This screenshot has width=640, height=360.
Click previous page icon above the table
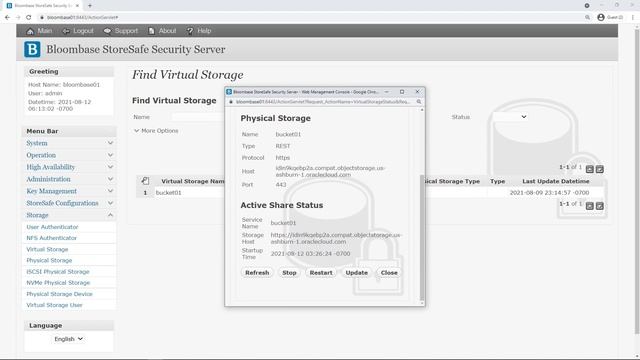coord(590,169)
